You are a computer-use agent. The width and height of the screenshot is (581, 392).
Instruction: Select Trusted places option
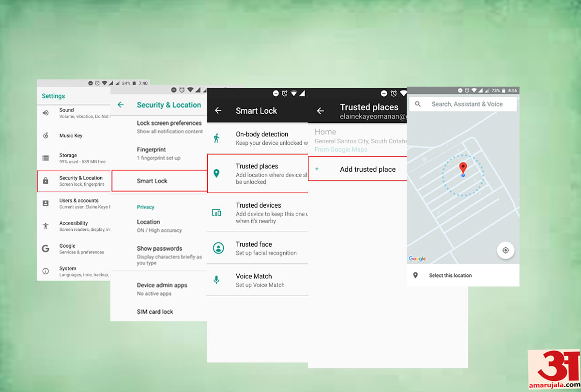258,174
